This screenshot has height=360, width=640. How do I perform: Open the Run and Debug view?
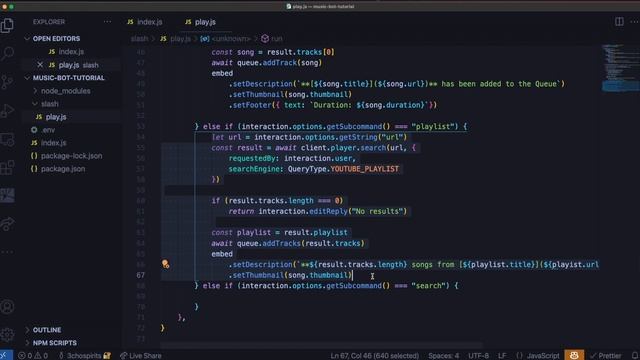(x=7, y=111)
